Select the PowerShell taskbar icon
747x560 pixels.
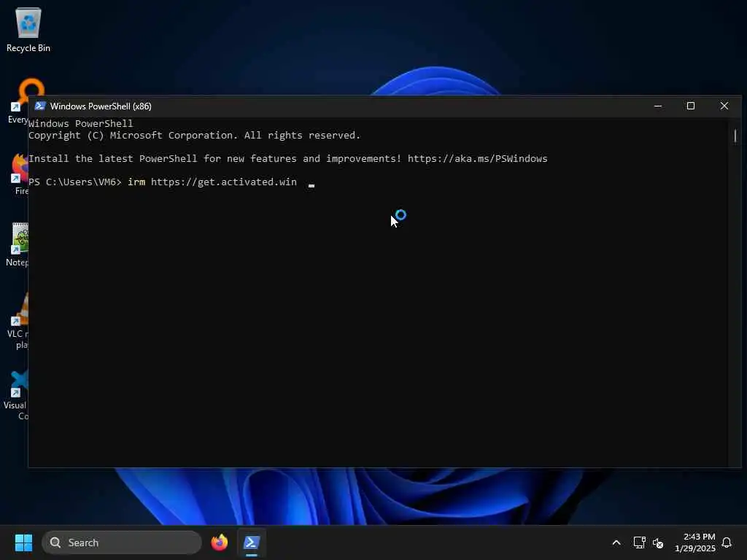pos(251,542)
